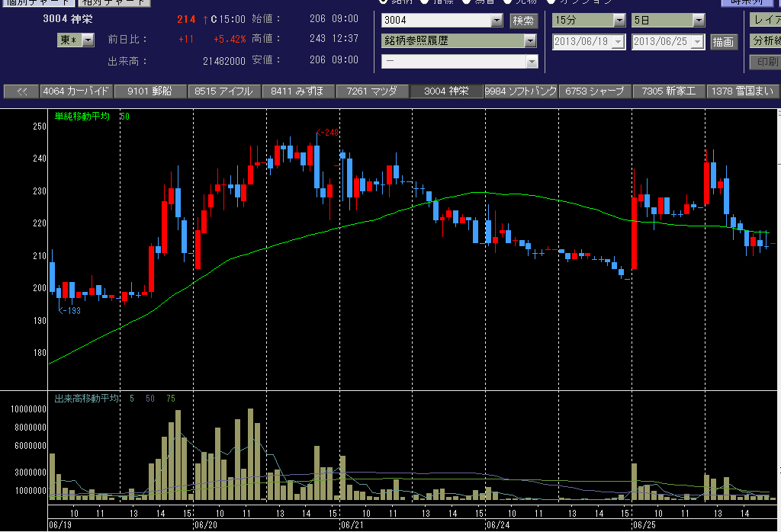Click the 06/24 date axis label
The height and width of the screenshot is (532, 781).
pyautogui.click(x=498, y=525)
